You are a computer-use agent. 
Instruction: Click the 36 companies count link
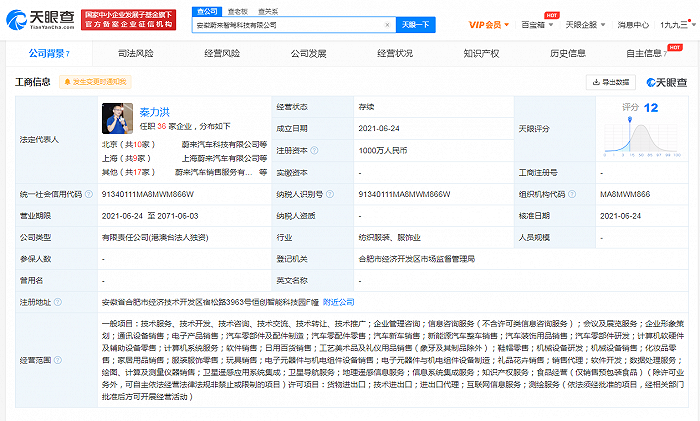pyautogui.click(x=161, y=126)
